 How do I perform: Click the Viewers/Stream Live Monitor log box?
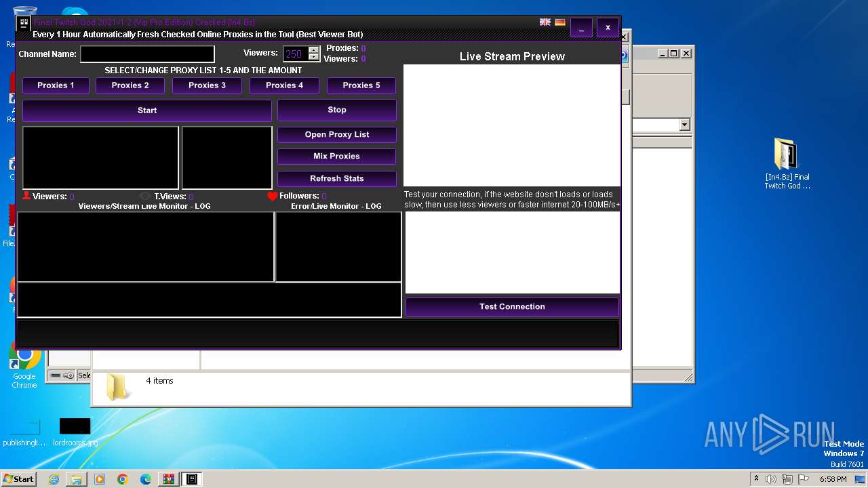(146, 247)
